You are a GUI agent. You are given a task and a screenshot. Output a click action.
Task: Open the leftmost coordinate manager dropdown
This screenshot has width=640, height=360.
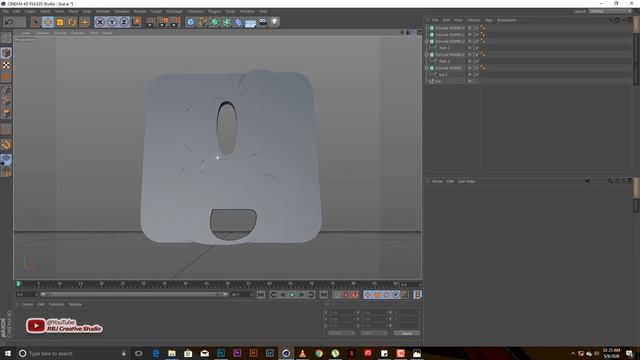[x=342, y=333]
